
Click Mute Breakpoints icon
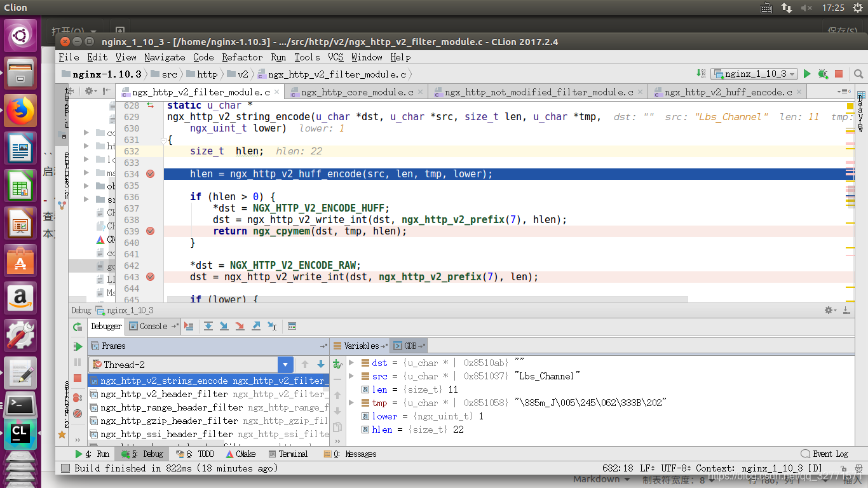78,414
